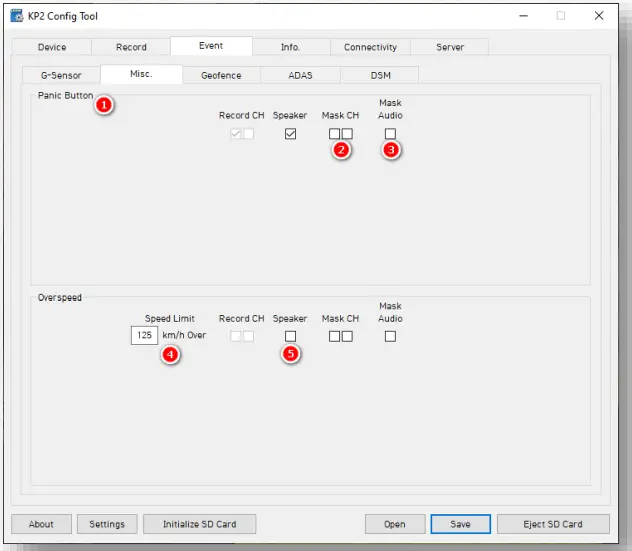
Task: Open the Info. tab
Action: point(291,47)
